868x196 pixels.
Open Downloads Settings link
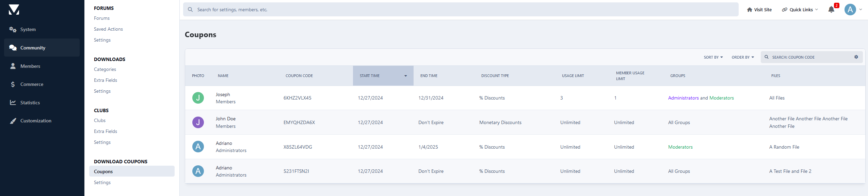tap(102, 91)
